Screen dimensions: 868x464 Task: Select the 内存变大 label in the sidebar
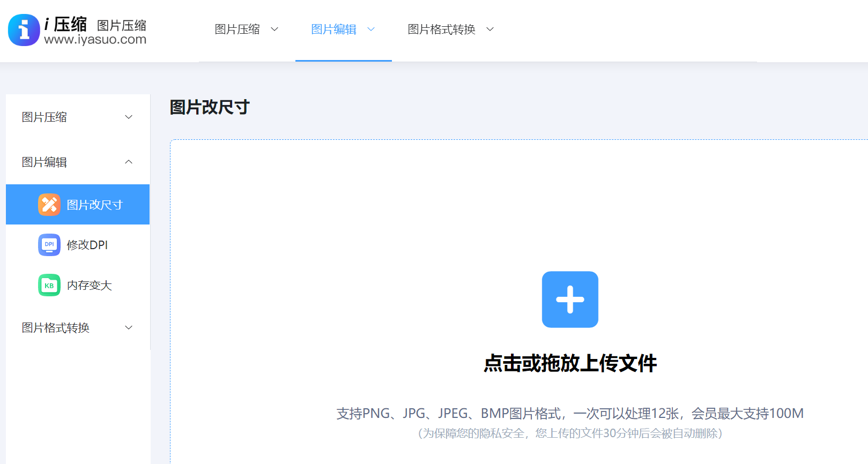tap(90, 286)
